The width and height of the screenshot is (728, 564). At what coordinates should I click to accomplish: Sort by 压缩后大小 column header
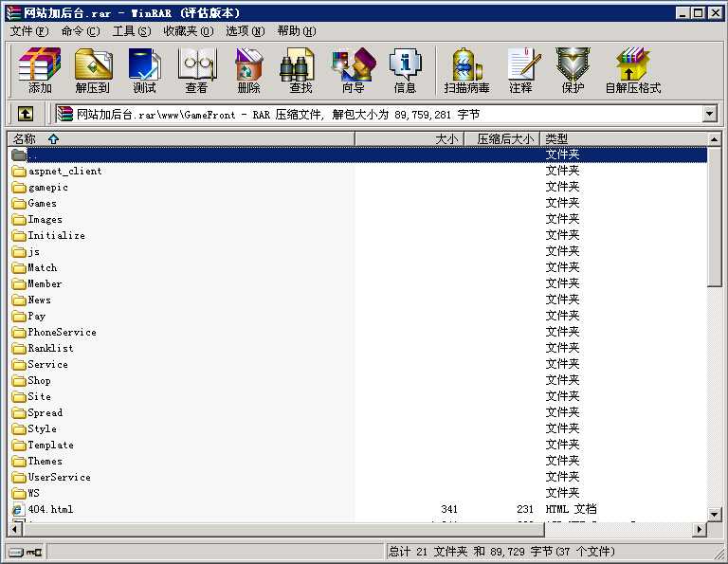[x=502, y=138]
